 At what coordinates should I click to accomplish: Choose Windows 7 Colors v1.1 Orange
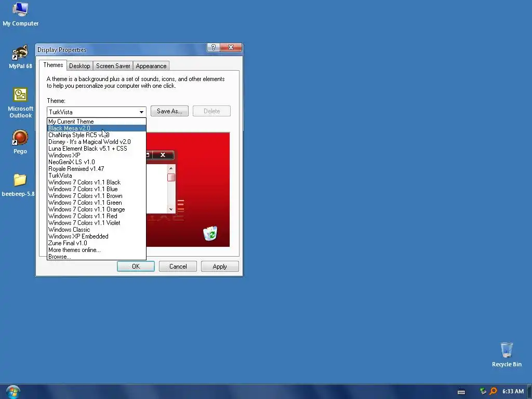coord(96,209)
